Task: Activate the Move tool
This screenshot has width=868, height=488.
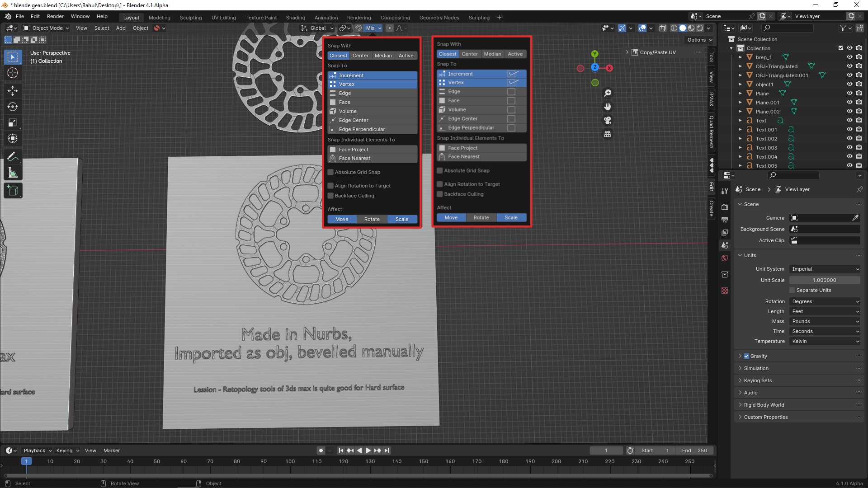Action: point(13,91)
